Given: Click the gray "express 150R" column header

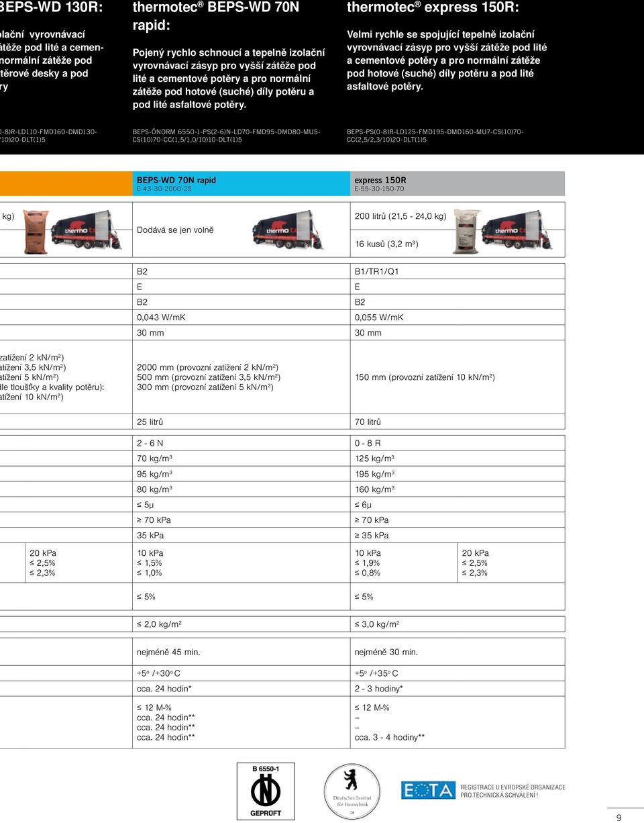Looking at the screenshot, I should [457, 183].
